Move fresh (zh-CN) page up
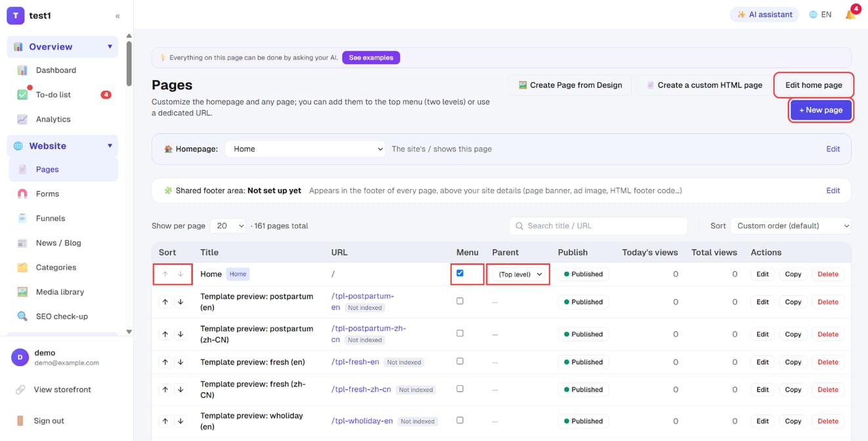 pos(165,390)
